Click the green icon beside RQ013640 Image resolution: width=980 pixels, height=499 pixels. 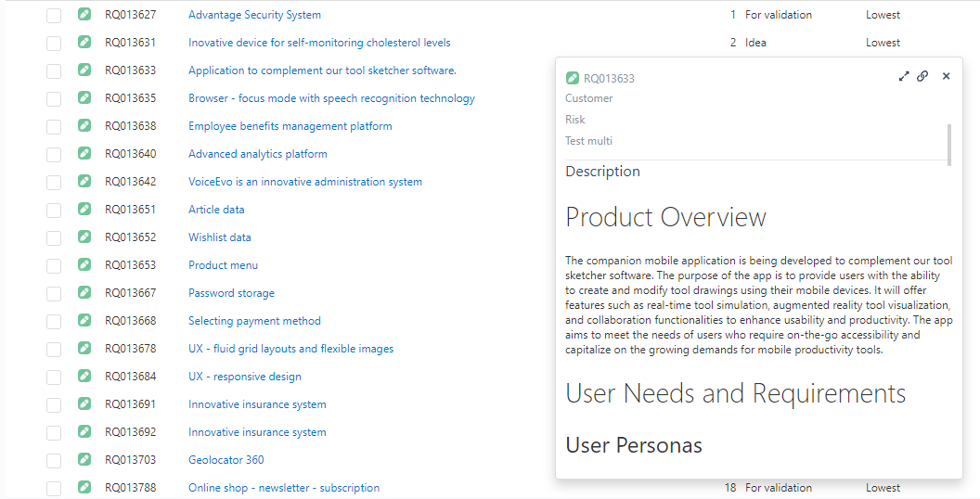pos(84,154)
